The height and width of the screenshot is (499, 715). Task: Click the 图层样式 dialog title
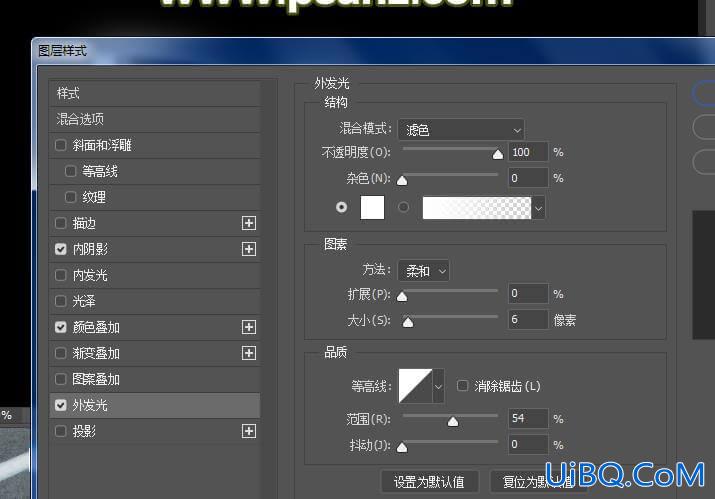pyautogui.click(x=62, y=51)
